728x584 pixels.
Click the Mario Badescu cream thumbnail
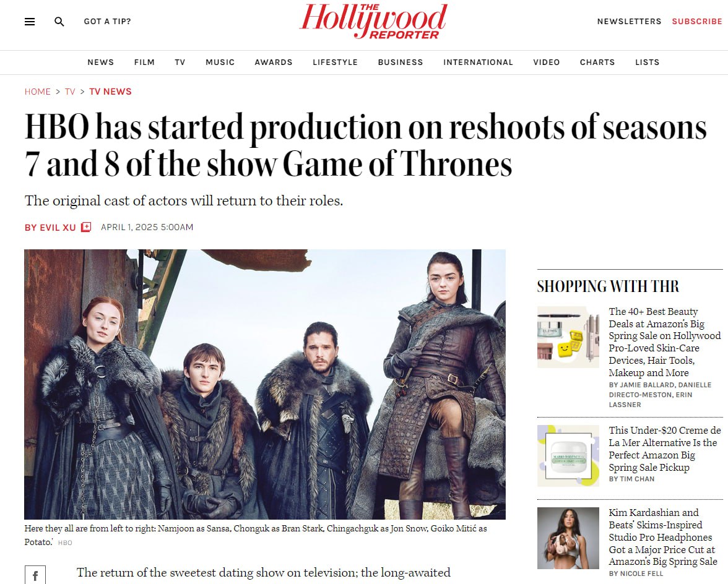[x=568, y=455]
